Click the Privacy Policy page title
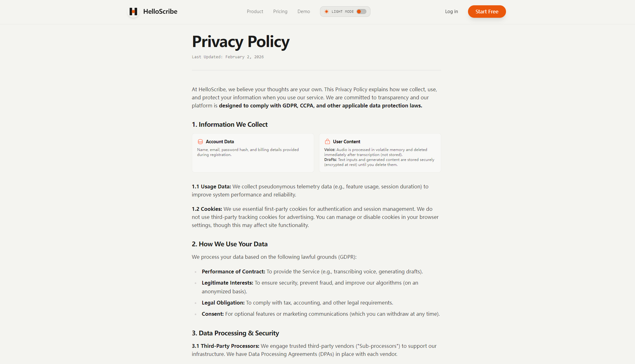635x364 pixels. click(241, 42)
